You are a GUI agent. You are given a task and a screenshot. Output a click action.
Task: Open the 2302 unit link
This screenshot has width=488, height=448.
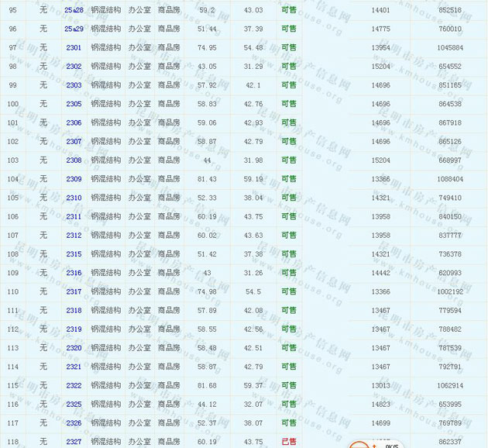[x=74, y=67]
